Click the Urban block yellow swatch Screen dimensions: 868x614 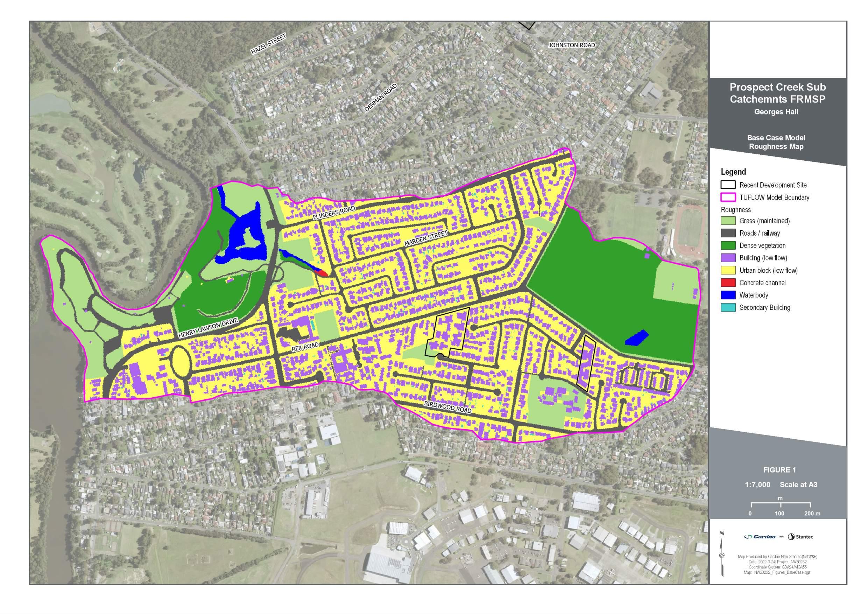(728, 271)
